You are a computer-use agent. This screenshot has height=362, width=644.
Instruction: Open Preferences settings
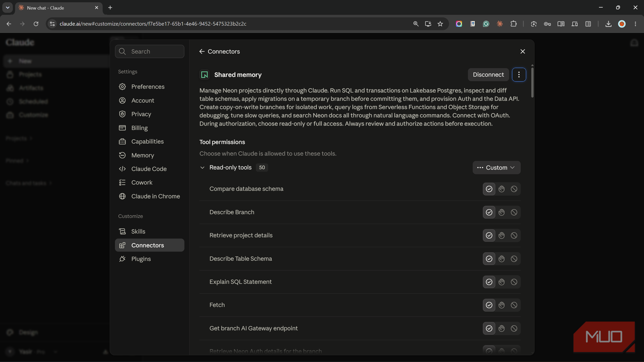[149, 87]
